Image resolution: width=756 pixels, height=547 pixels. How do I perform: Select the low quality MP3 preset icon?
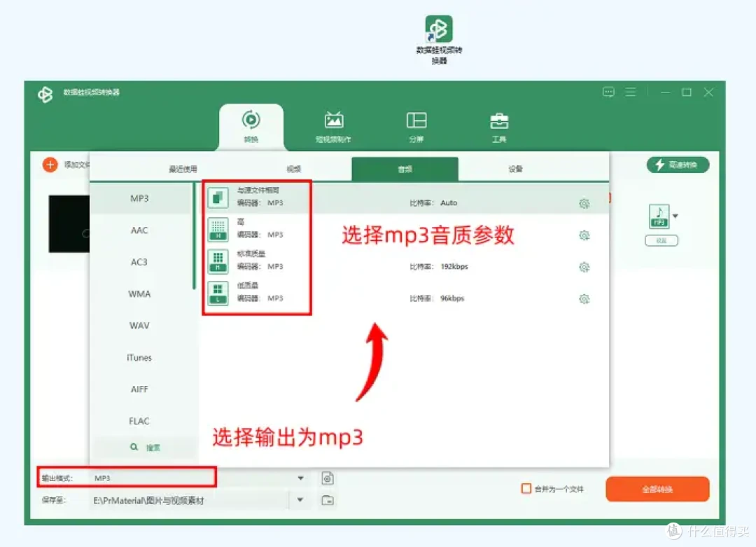[218, 293]
